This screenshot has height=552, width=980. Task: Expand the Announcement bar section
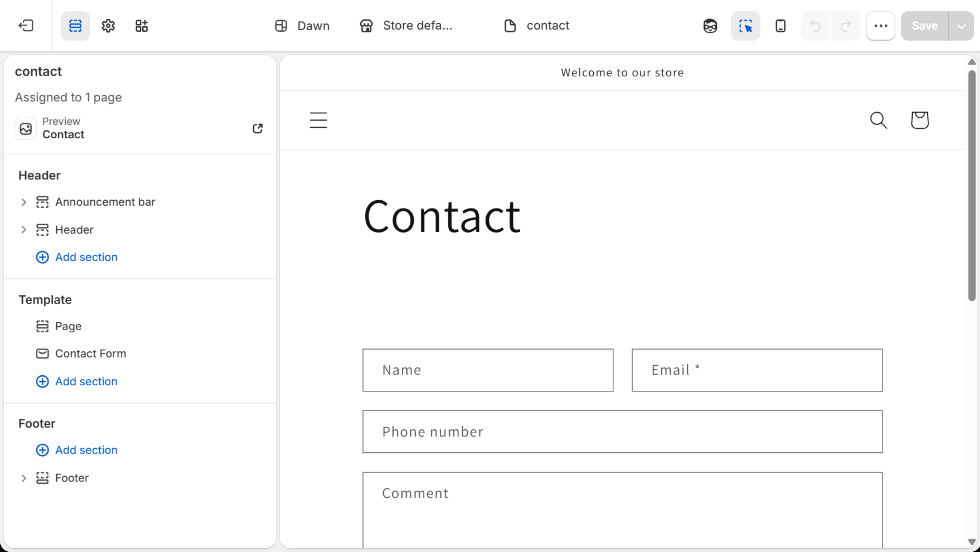point(24,202)
